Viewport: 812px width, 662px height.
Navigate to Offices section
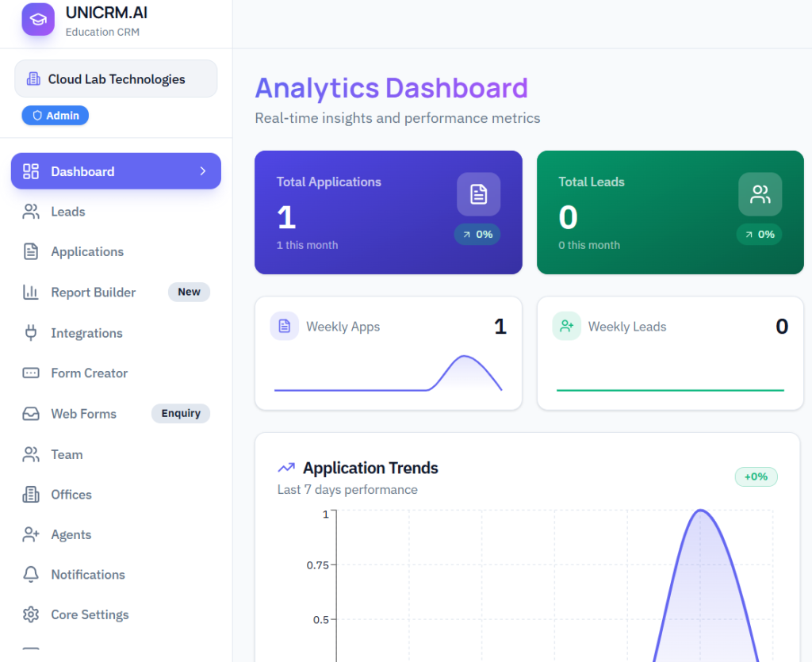click(x=71, y=495)
